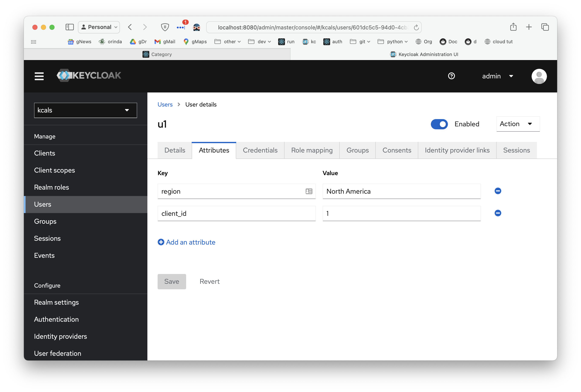Click the contact card icon in region field
This screenshot has width=581, height=392.
point(309,191)
